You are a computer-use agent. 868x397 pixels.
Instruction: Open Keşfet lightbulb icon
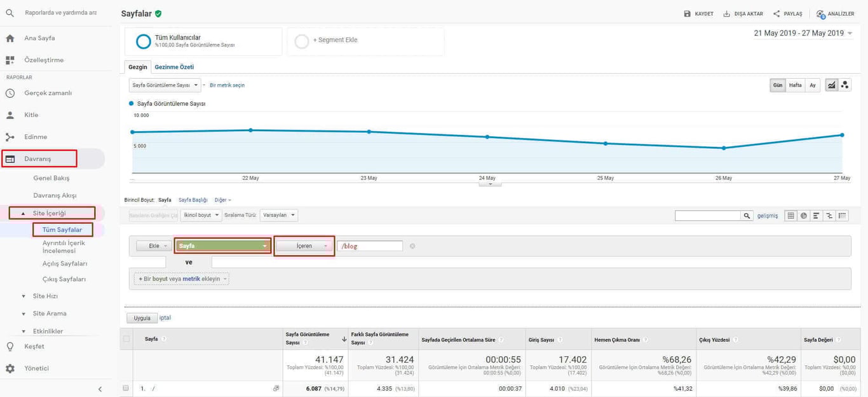click(x=10, y=347)
